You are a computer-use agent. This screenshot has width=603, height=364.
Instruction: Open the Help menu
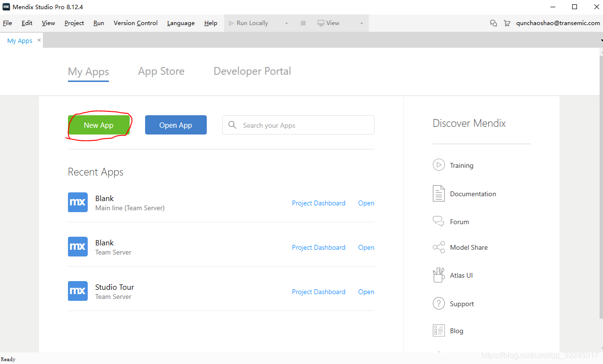pyautogui.click(x=211, y=23)
